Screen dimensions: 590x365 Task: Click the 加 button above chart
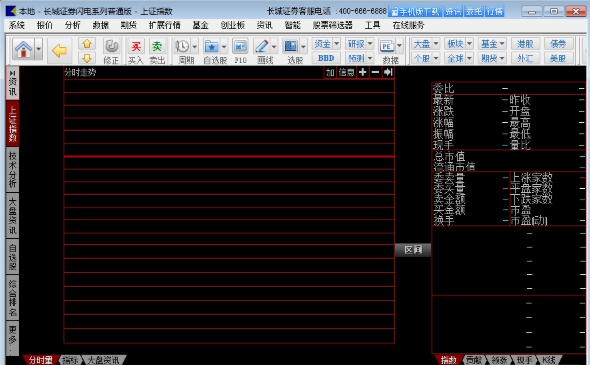coord(330,72)
